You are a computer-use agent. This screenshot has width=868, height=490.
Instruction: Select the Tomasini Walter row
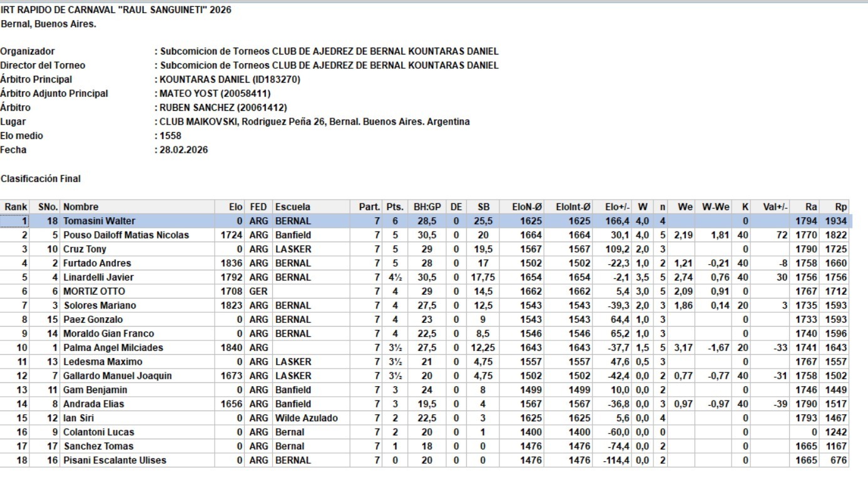click(99, 221)
